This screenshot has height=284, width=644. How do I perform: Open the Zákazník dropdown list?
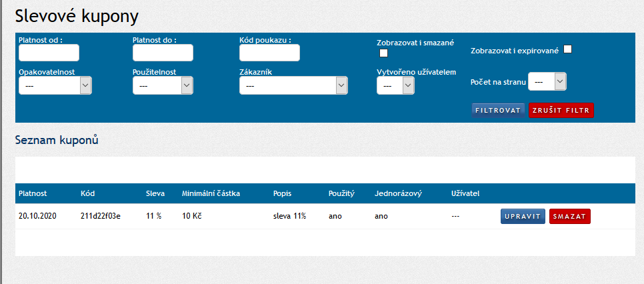click(x=293, y=86)
